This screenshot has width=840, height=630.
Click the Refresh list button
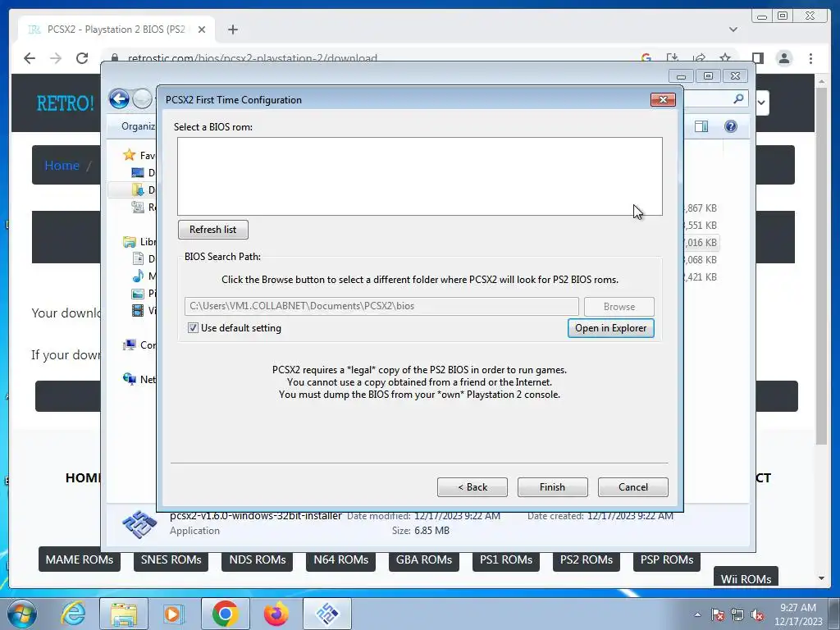pyautogui.click(x=212, y=230)
